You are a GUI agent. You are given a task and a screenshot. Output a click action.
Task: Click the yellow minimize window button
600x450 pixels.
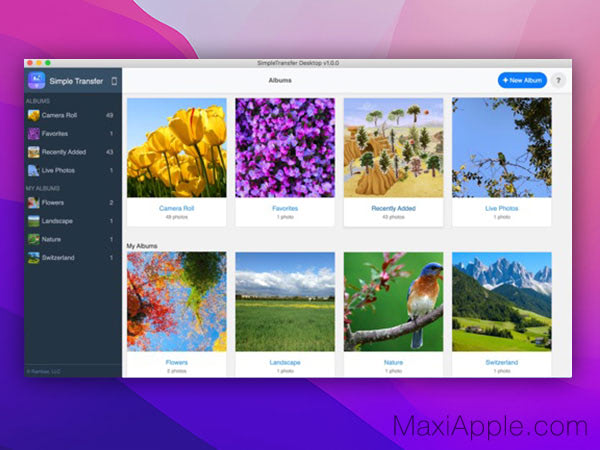(x=39, y=63)
